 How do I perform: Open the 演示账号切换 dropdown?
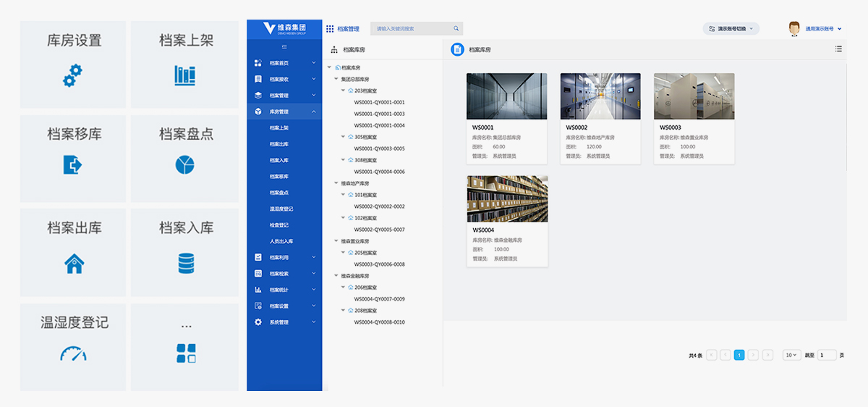tap(731, 29)
